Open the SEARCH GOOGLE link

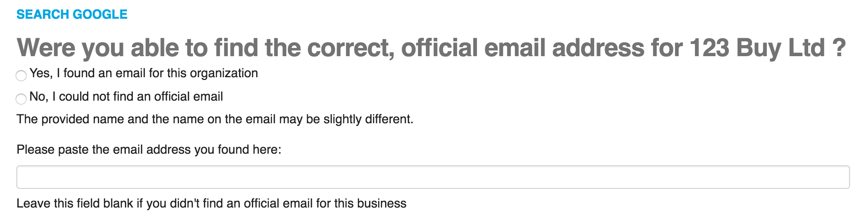click(72, 14)
